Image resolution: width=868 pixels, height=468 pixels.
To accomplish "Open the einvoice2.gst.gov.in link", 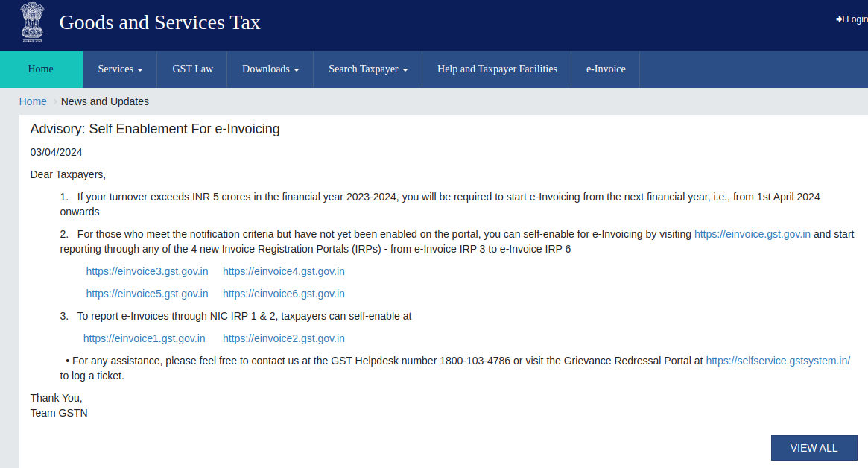I will click(x=283, y=338).
